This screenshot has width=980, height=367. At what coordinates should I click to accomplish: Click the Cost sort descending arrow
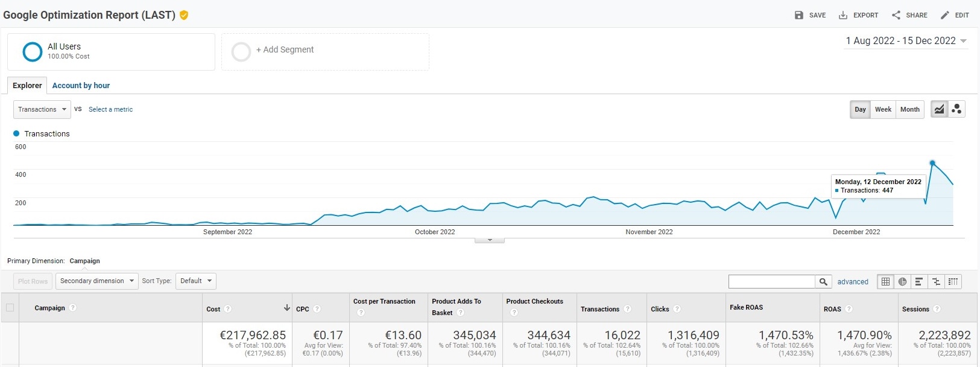pos(287,308)
